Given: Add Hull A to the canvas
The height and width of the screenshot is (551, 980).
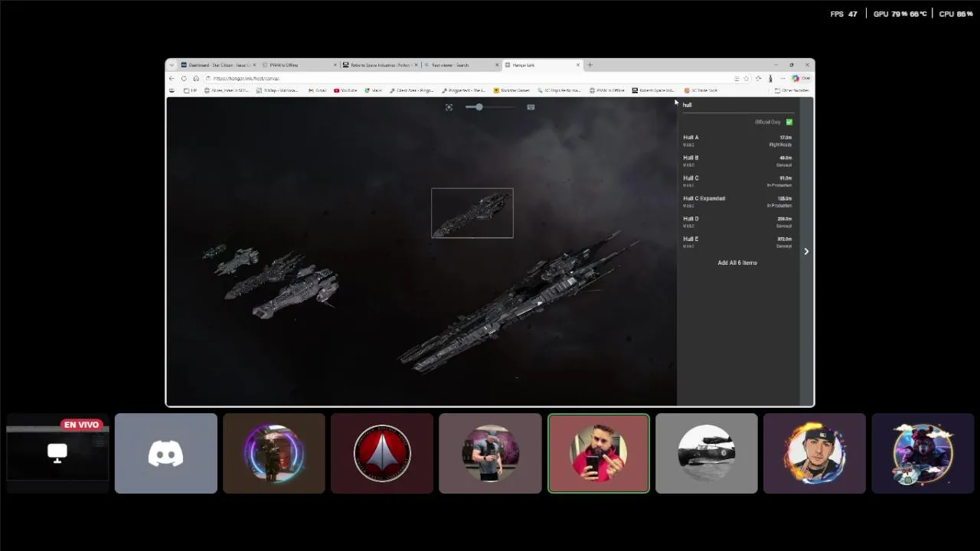Looking at the screenshot, I should click(737, 141).
